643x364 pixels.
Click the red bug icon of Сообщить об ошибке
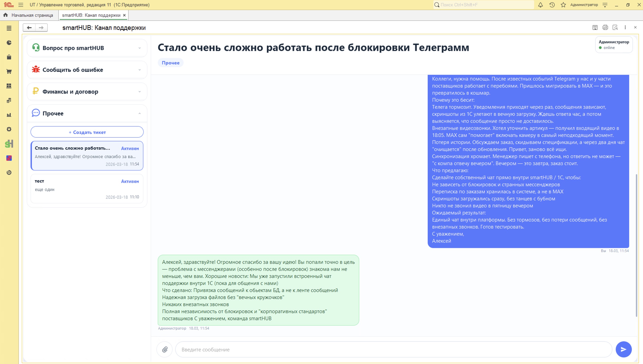36,69
